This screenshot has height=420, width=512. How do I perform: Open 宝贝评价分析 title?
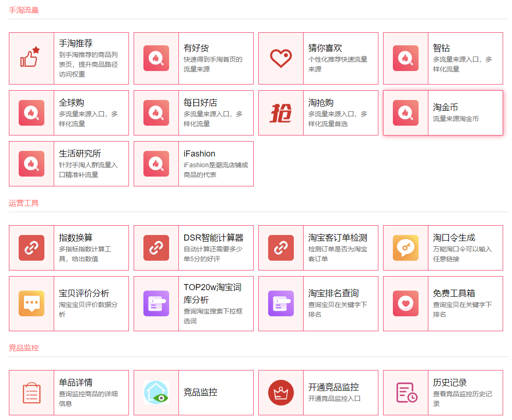(84, 293)
